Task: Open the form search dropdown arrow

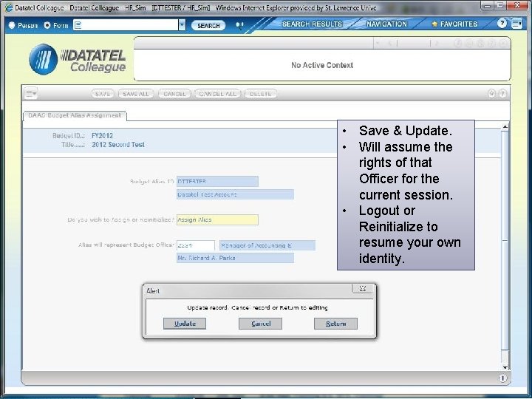Action: click(183, 25)
